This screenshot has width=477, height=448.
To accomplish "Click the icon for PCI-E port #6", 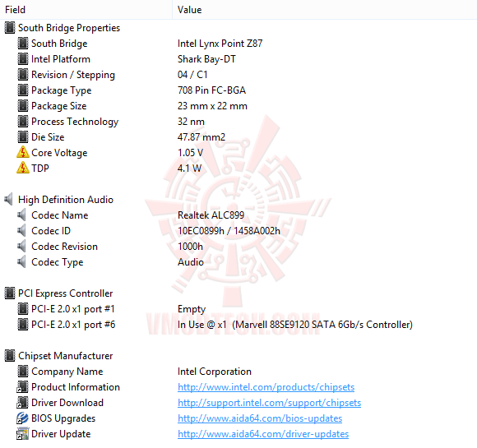I will coord(23,325).
